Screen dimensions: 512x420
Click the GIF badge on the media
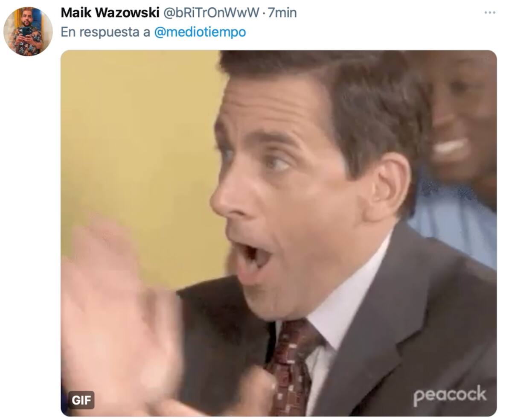81,400
